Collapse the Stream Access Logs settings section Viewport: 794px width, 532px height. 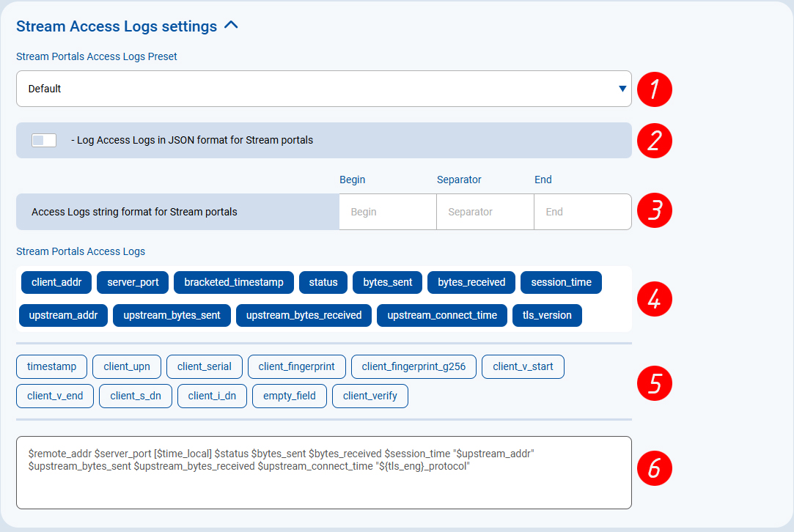[x=231, y=26]
